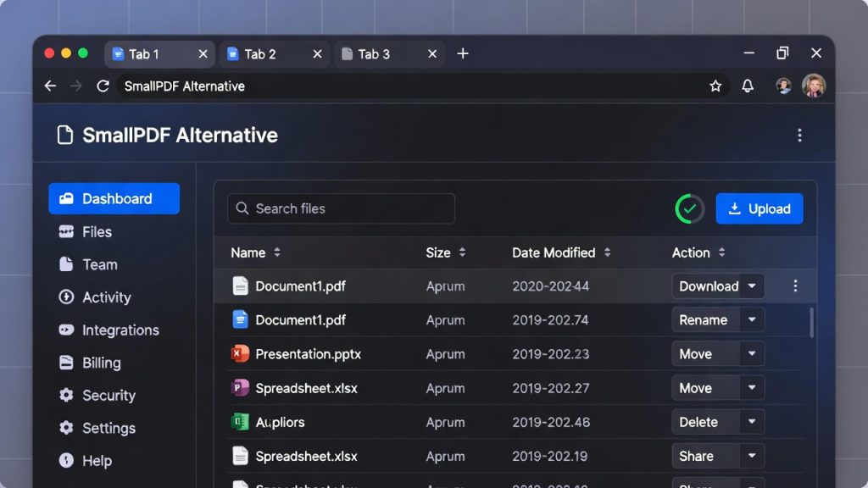Close Tab 3
The width and height of the screenshot is (868, 488).
pyautogui.click(x=432, y=53)
